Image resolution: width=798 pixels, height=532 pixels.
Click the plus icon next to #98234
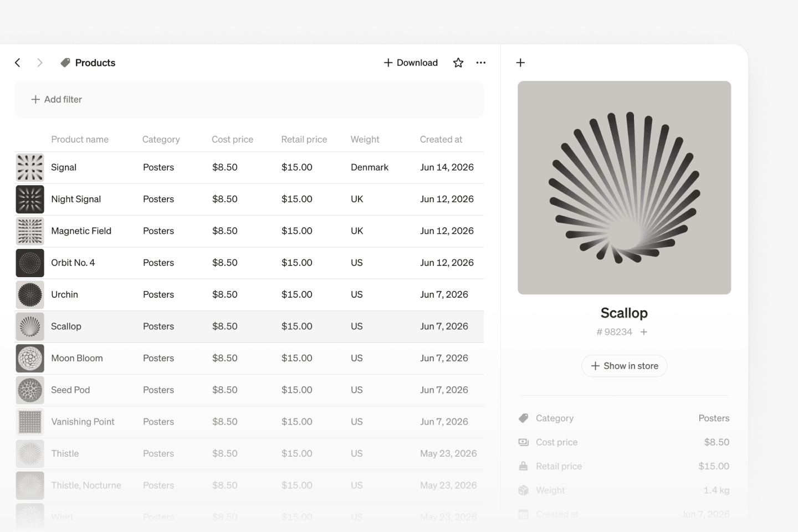tap(644, 332)
